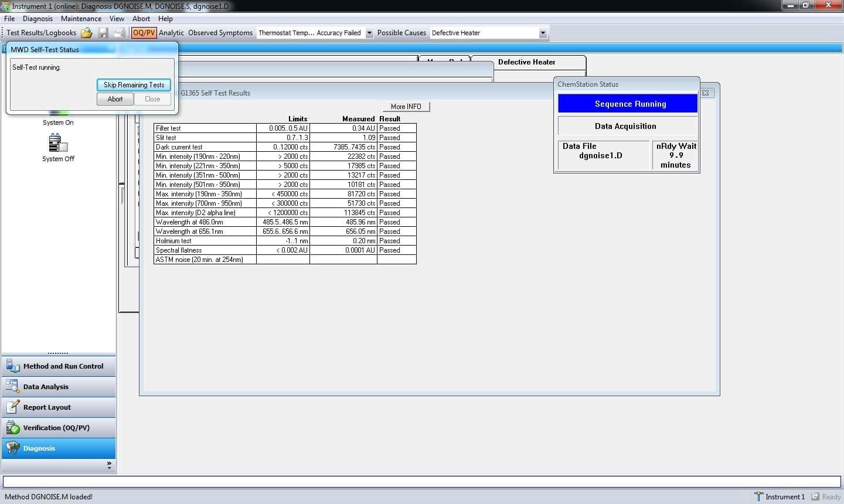Expand the Possible Causes dropdown
Image resolution: width=844 pixels, height=504 pixels.
click(543, 33)
